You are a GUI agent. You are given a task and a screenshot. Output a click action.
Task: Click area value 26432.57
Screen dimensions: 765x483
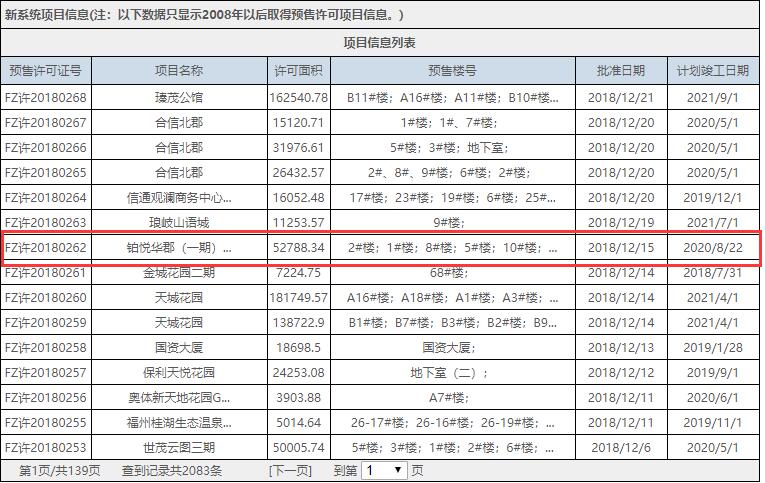click(299, 173)
